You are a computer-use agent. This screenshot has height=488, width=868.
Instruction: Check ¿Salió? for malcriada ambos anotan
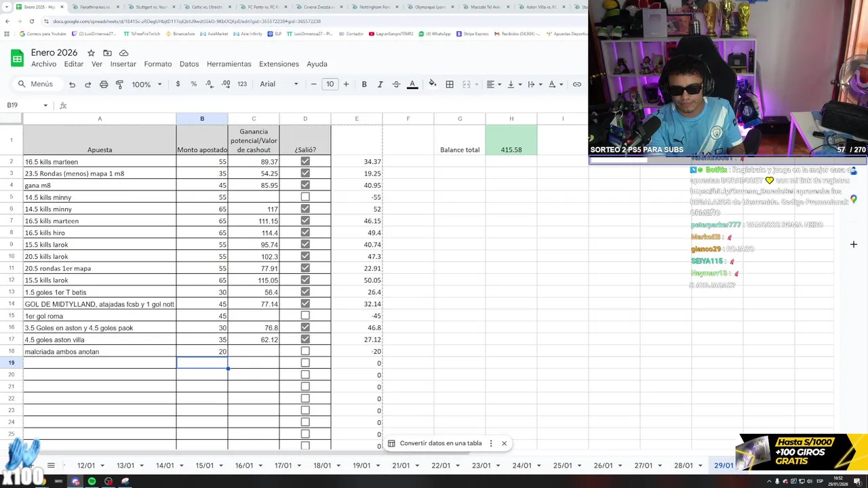305,351
